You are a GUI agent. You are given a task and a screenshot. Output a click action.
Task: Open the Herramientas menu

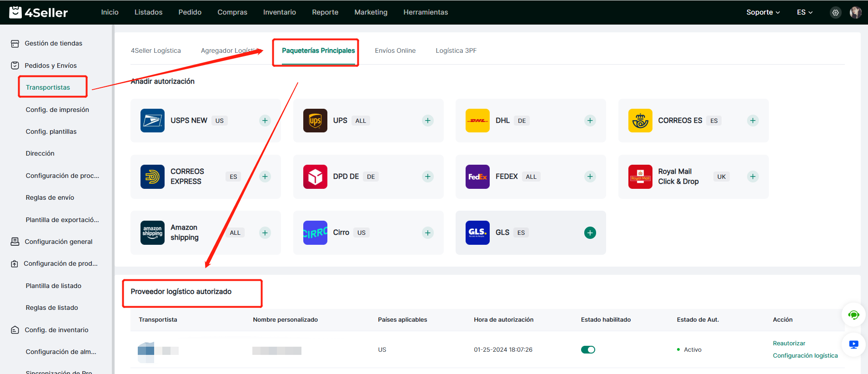tap(426, 12)
